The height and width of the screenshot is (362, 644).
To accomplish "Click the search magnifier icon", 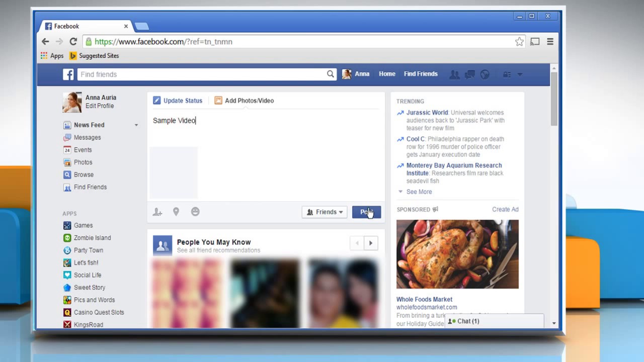I will tap(331, 74).
